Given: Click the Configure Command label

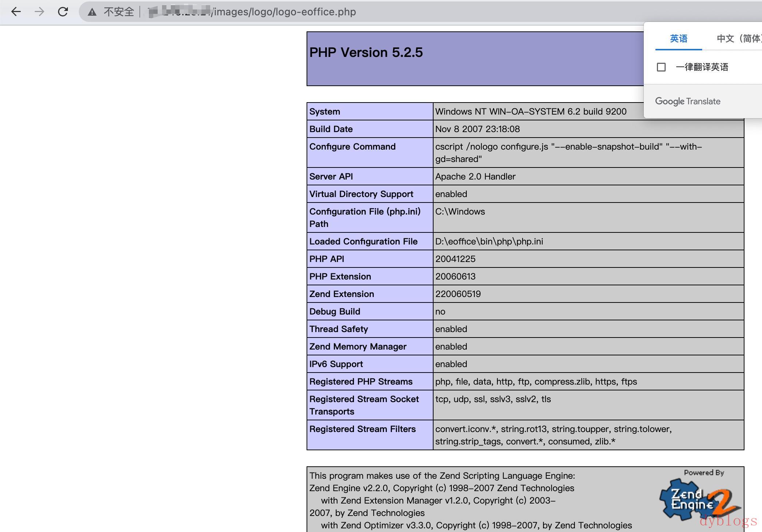Looking at the screenshot, I should [353, 147].
